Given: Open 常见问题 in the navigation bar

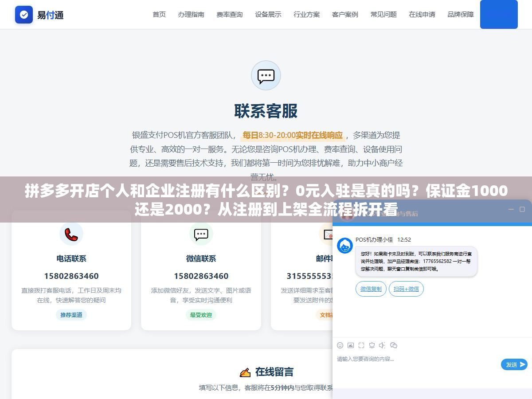Looking at the screenshot, I should coord(383,15).
